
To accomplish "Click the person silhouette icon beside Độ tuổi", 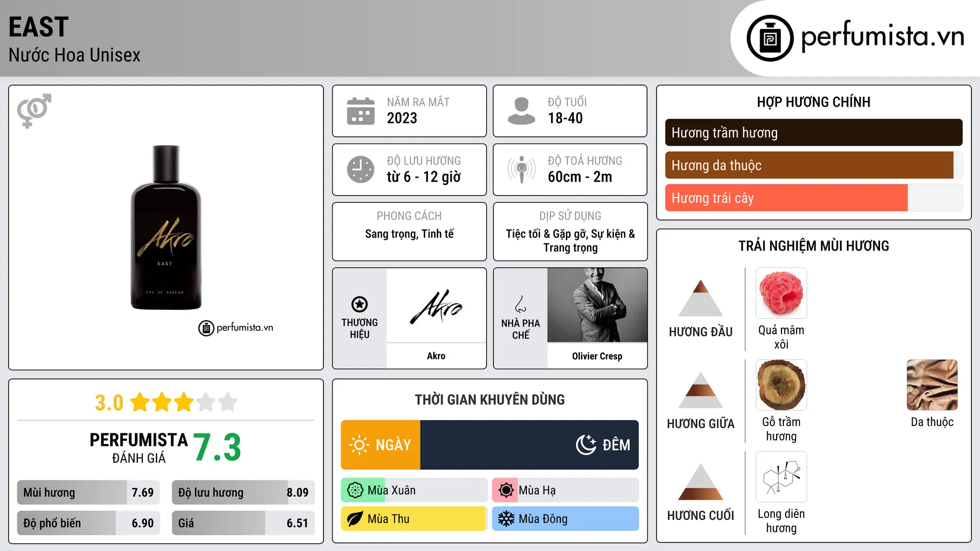I will pos(521,111).
